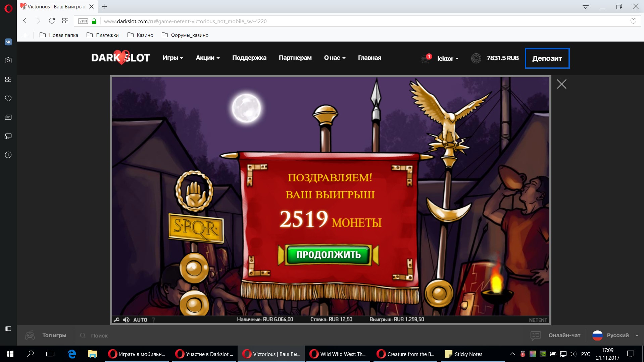Image resolution: width=644 pixels, height=362 pixels.
Task: Open game settings wrench icon
Action: (116, 320)
